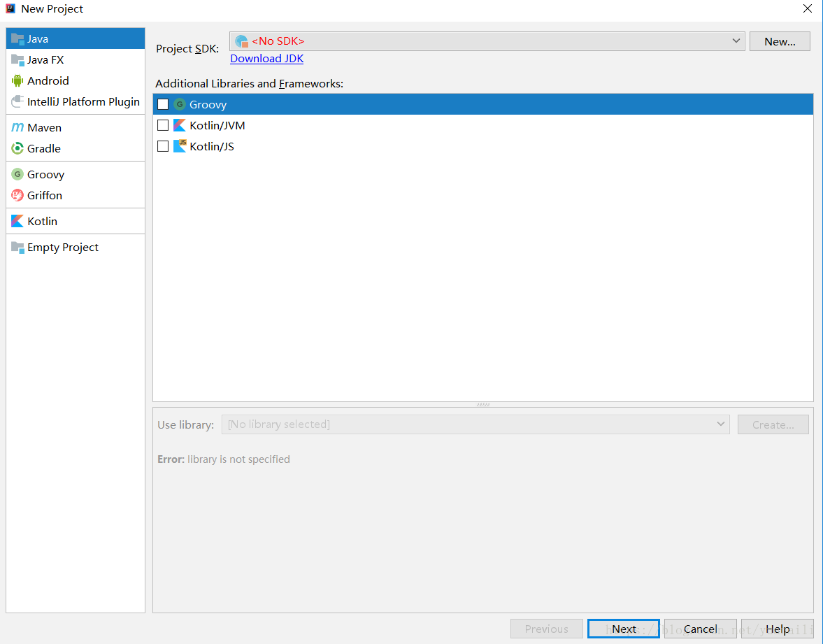The width and height of the screenshot is (823, 644).
Task: Select Gradle project type label
Action: [x=44, y=148]
